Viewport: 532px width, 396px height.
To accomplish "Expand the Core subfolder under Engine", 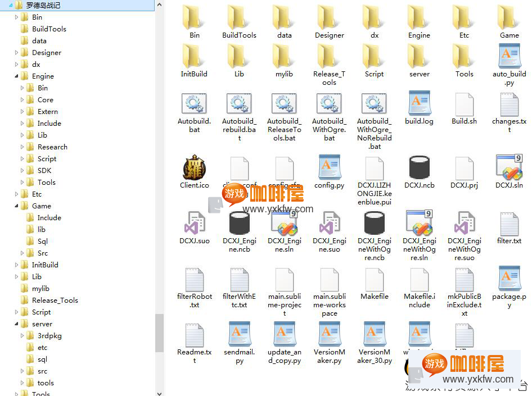I will (x=22, y=99).
